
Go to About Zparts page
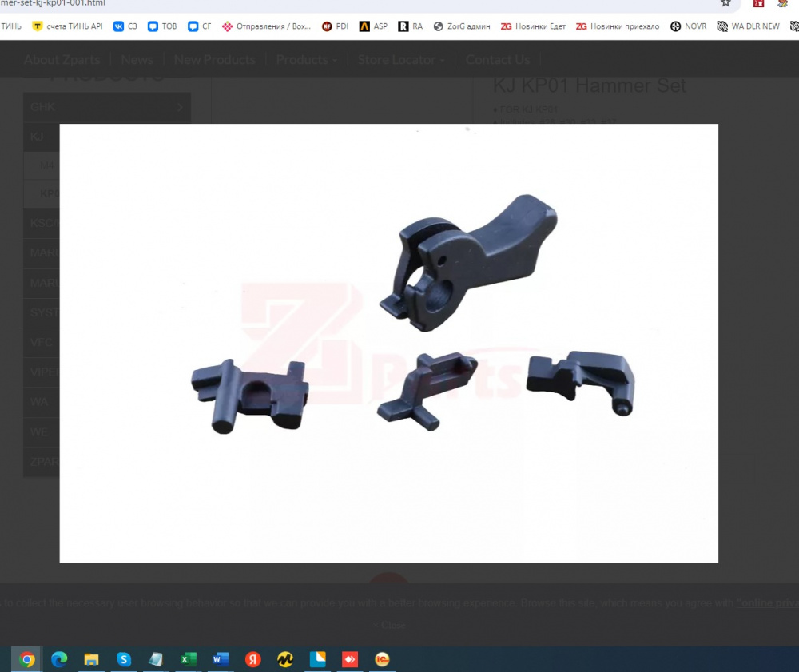[62, 60]
